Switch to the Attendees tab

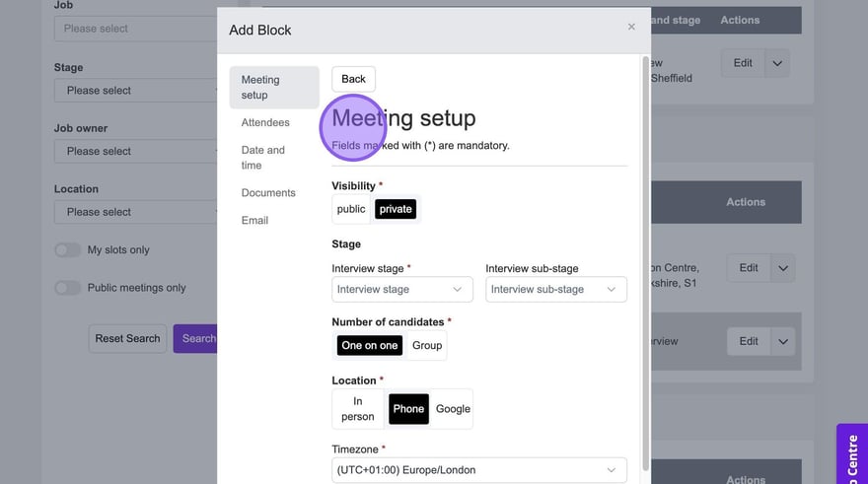point(265,122)
